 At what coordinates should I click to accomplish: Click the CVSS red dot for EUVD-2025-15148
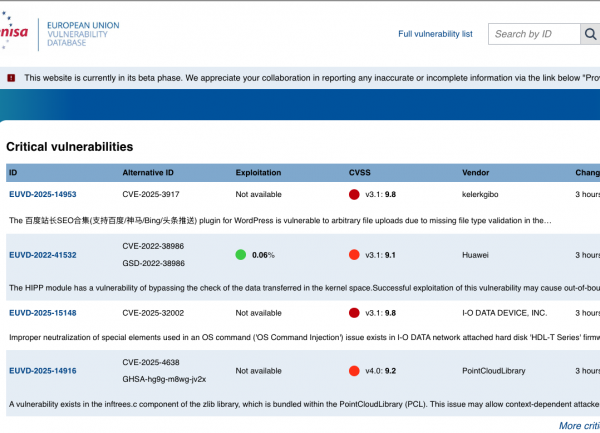[x=354, y=313]
